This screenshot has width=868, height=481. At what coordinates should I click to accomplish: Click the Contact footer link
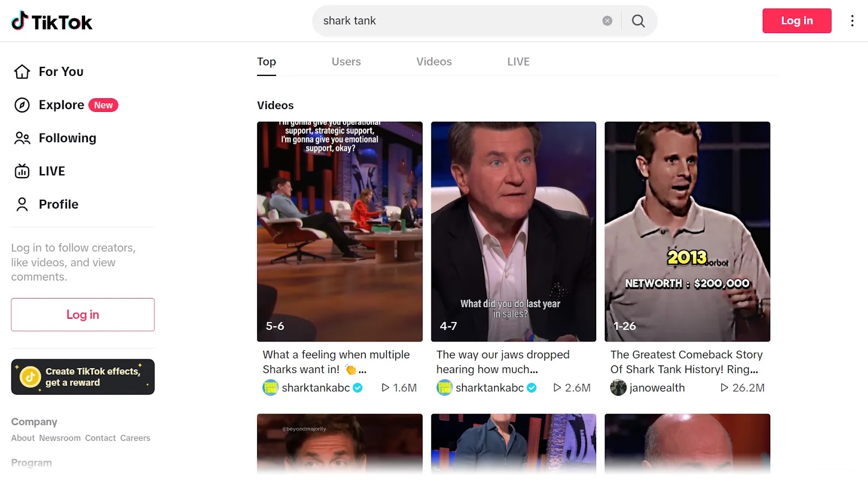coord(100,438)
